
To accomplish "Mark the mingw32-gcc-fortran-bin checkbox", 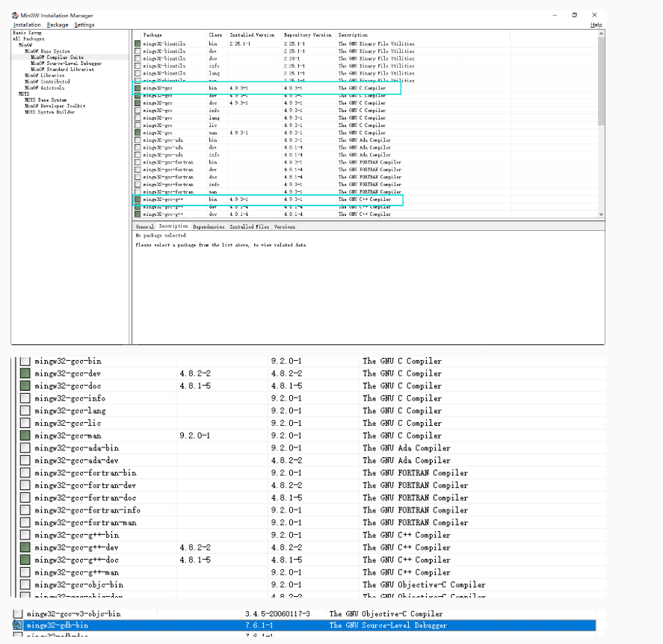I will 25,473.
